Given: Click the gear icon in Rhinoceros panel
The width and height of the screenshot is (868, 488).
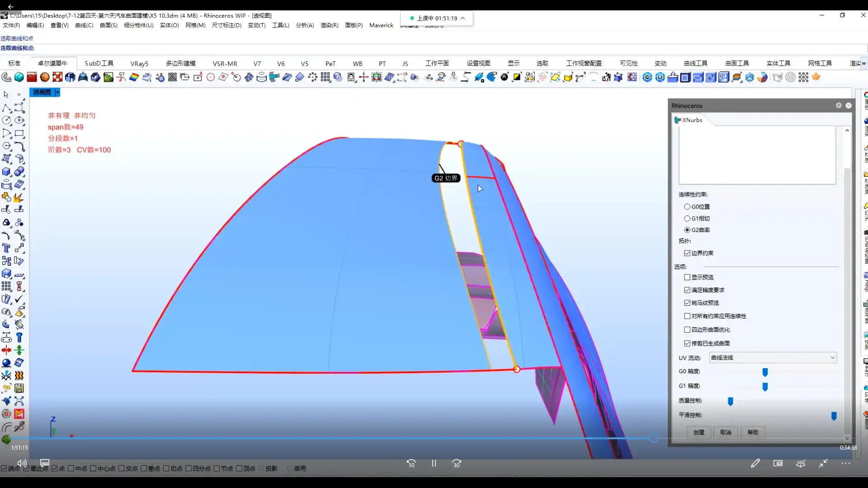Looking at the screenshot, I should pyautogui.click(x=839, y=105).
